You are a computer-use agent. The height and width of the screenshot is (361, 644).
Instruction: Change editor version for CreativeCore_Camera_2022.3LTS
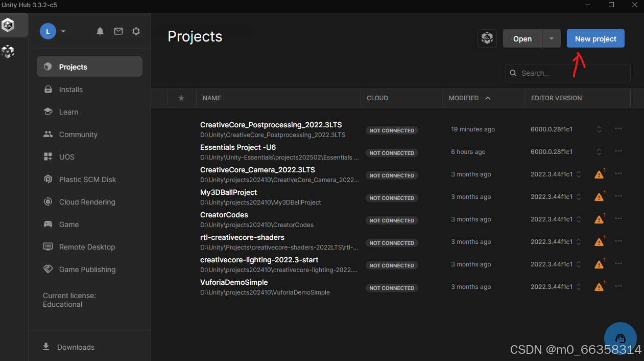pos(579,174)
